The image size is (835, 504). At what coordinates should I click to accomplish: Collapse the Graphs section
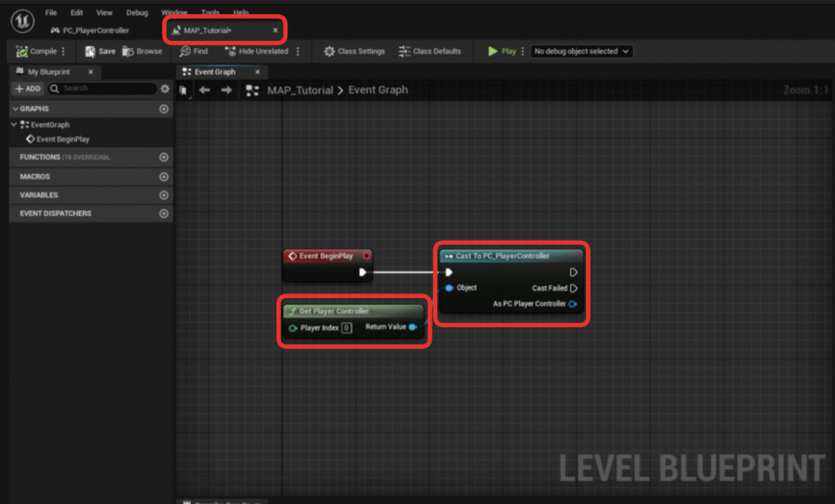click(x=15, y=109)
